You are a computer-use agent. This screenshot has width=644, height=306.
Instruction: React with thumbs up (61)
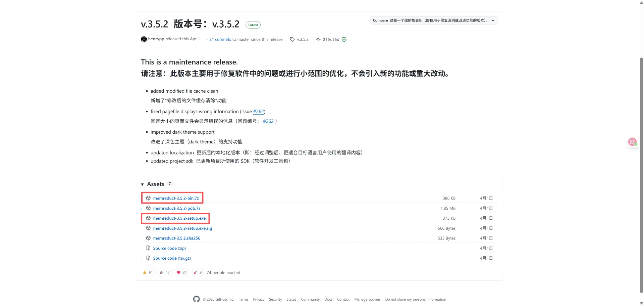tap(148, 272)
